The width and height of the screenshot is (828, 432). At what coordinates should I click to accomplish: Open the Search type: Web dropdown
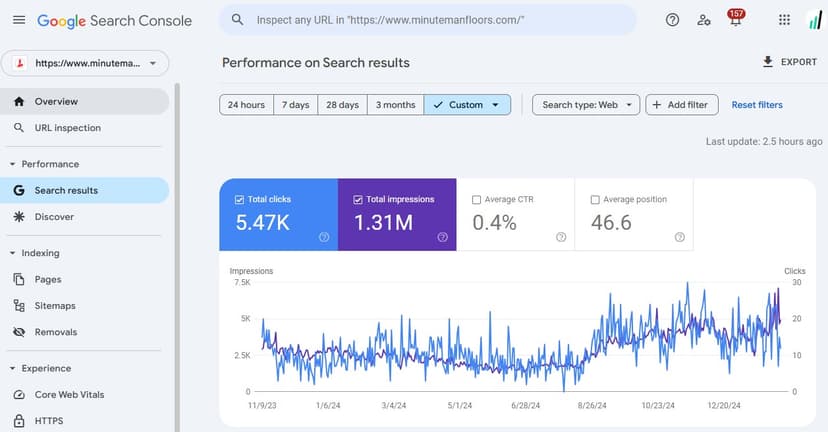[x=586, y=105]
